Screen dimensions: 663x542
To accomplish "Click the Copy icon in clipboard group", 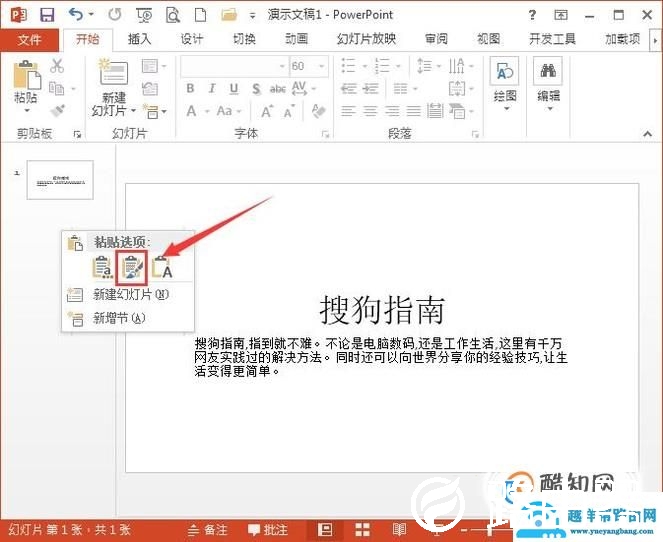I will pyautogui.click(x=57, y=88).
